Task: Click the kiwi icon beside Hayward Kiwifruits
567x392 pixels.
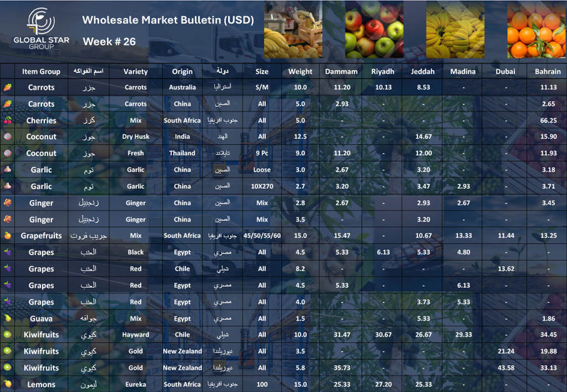Action: [7, 334]
